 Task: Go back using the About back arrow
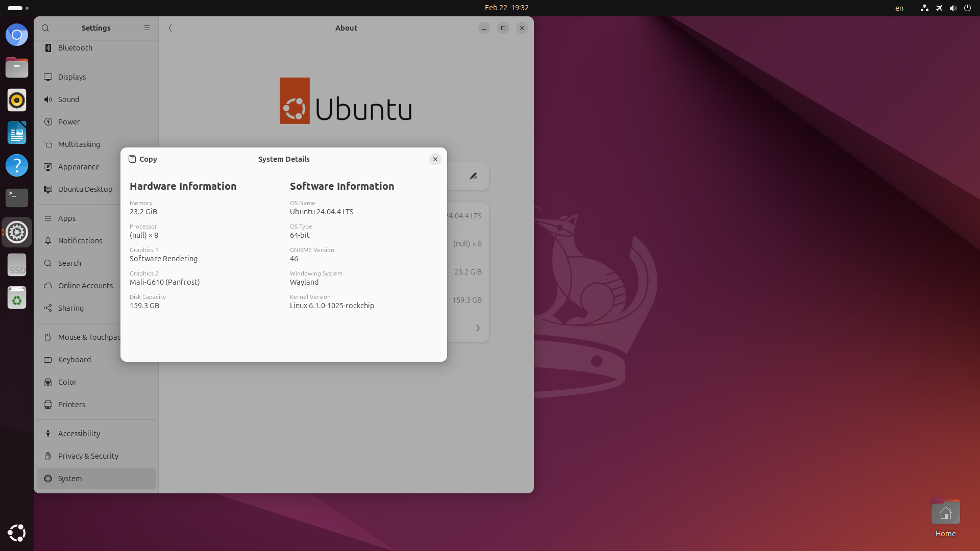(x=170, y=28)
